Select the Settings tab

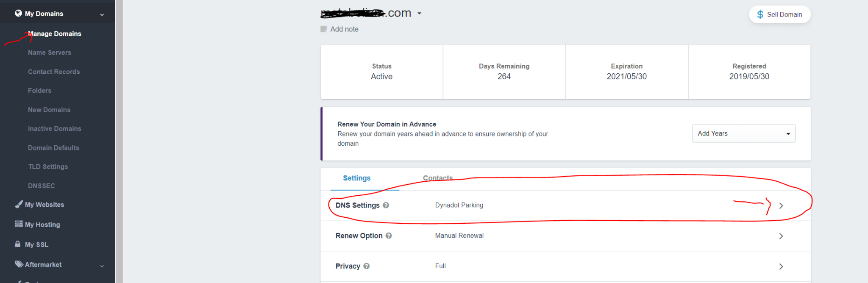coord(356,178)
